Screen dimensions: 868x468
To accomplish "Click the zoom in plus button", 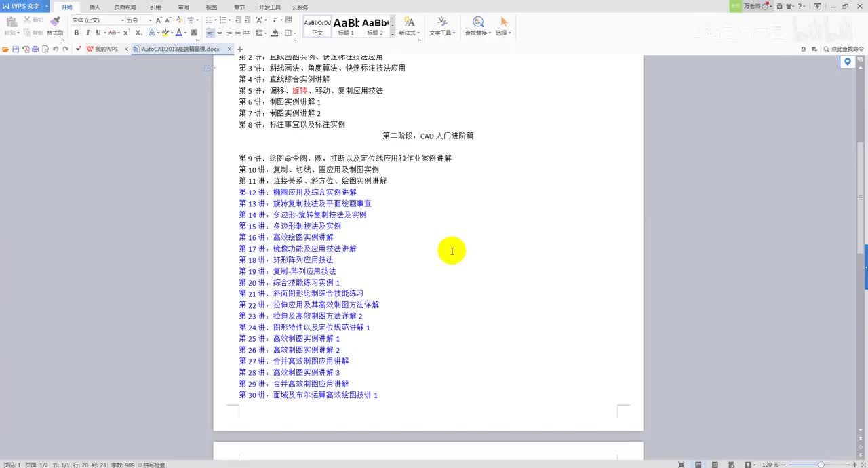I will coord(855,465).
